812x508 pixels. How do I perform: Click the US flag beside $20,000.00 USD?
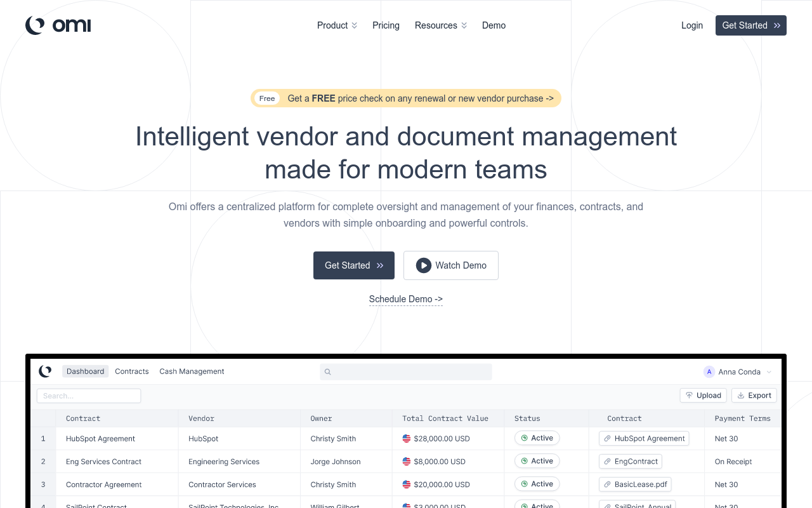(407, 485)
